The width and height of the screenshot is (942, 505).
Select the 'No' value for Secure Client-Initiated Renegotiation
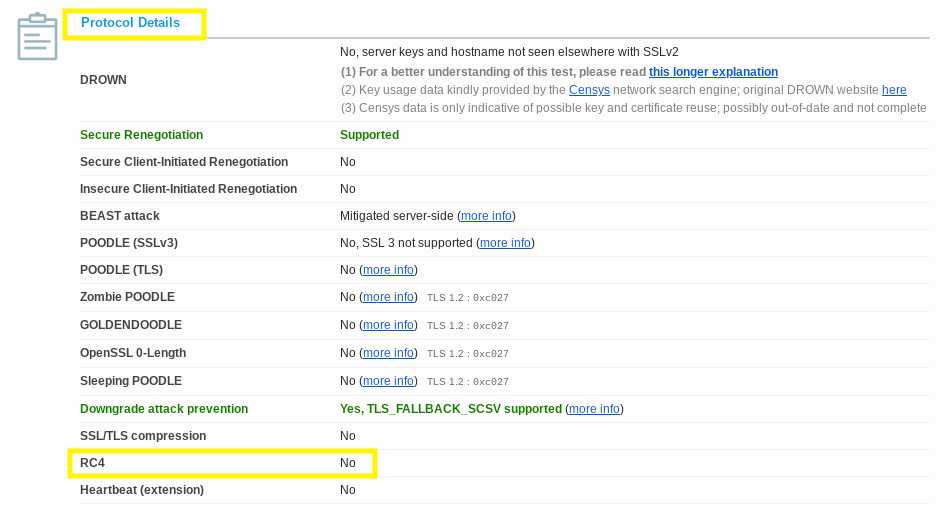(348, 162)
